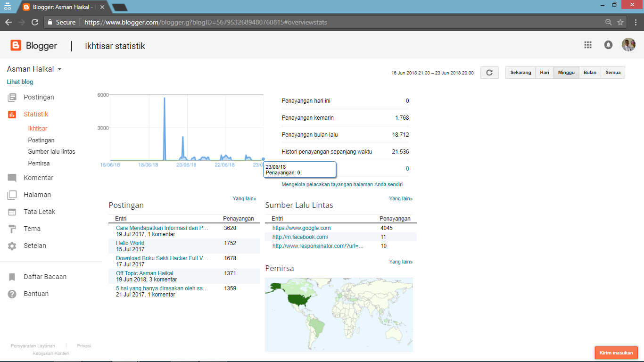The width and height of the screenshot is (644, 362).
Task: Refresh the statistics with reload icon
Action: pyautogui.click(x=489, y=73)
